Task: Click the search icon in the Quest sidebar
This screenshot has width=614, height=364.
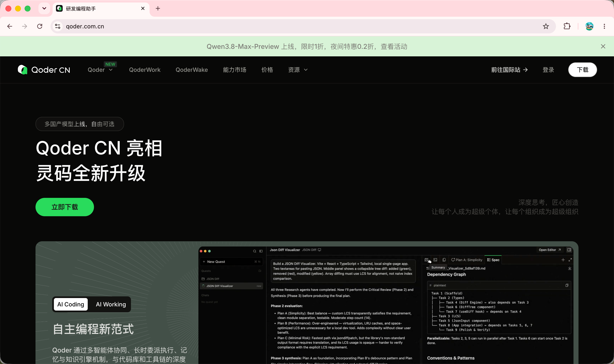Action: click(255, 251)
